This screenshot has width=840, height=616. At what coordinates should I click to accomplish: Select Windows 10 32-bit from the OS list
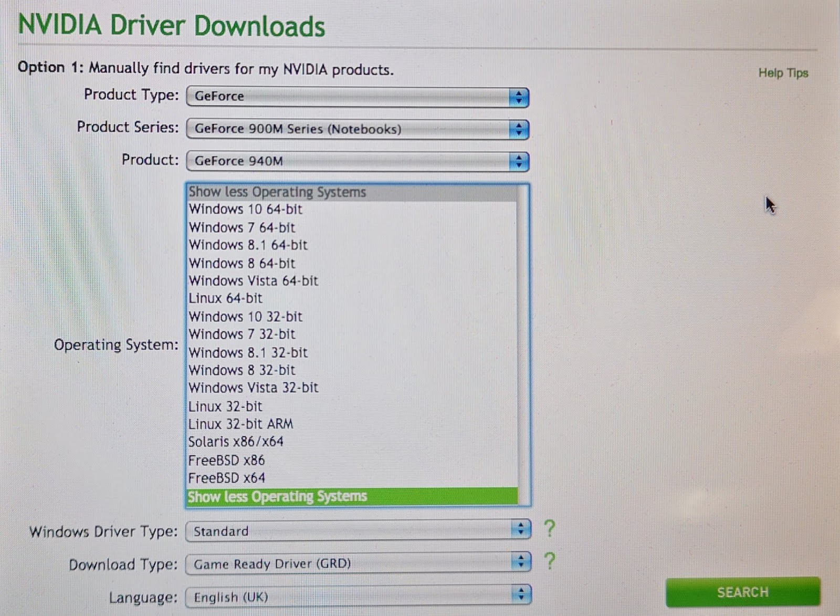[352, 317]
